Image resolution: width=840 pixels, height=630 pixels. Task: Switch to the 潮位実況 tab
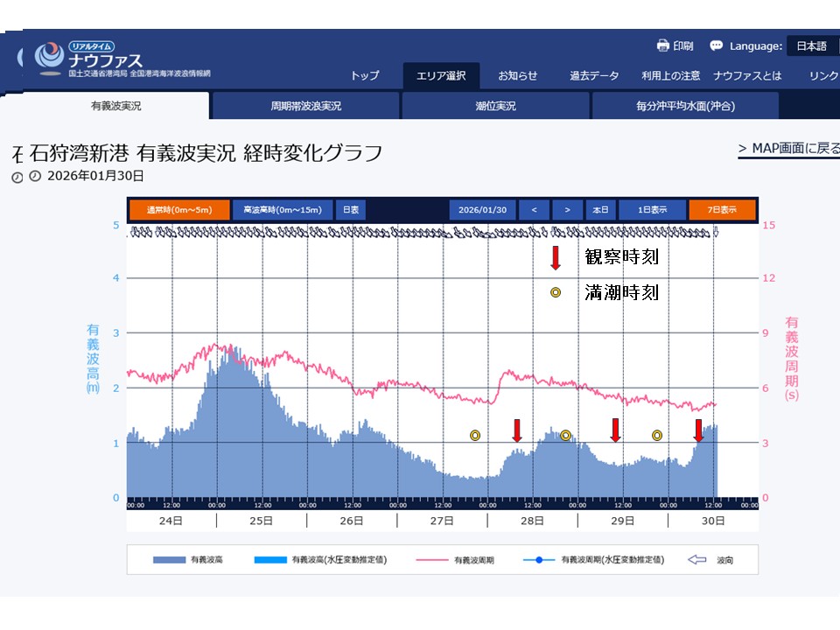[x=496, y=106]
